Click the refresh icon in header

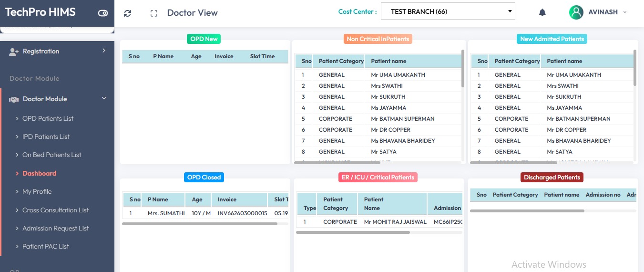tap(127, 13)
